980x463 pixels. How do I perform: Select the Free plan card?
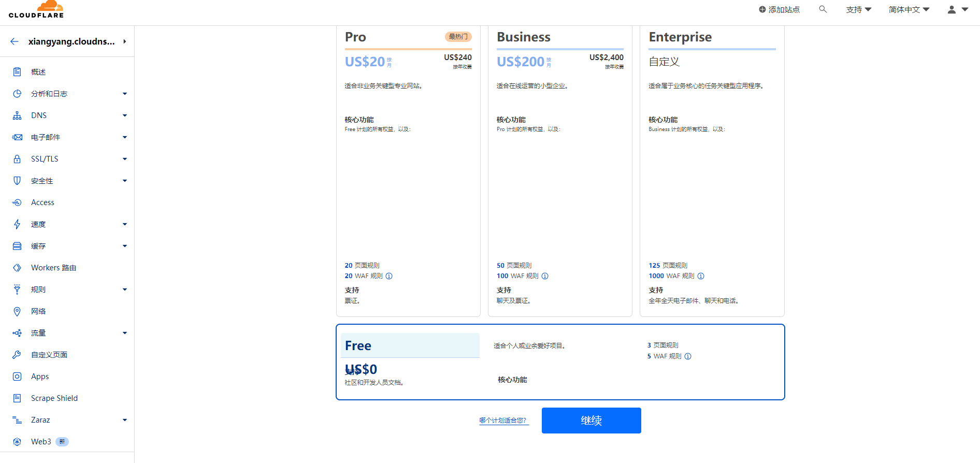pyautogui.click(x=560, y=362)
